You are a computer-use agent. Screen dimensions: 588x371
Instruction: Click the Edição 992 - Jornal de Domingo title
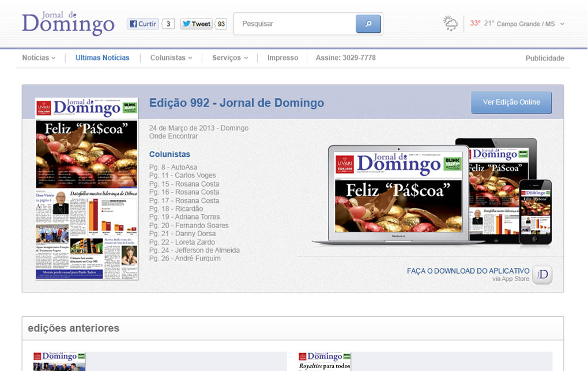[236, 103]
